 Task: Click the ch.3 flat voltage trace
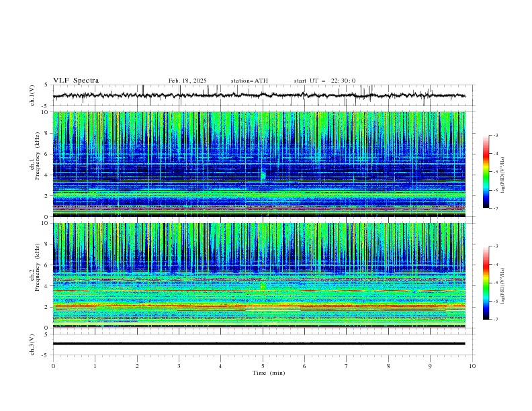[259, 344]
